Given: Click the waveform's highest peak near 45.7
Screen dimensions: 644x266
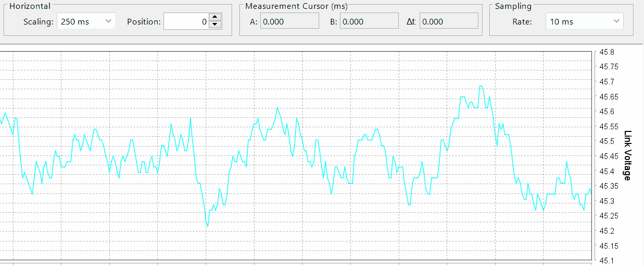Looking at the screenshot, I should tap(481, 87).
